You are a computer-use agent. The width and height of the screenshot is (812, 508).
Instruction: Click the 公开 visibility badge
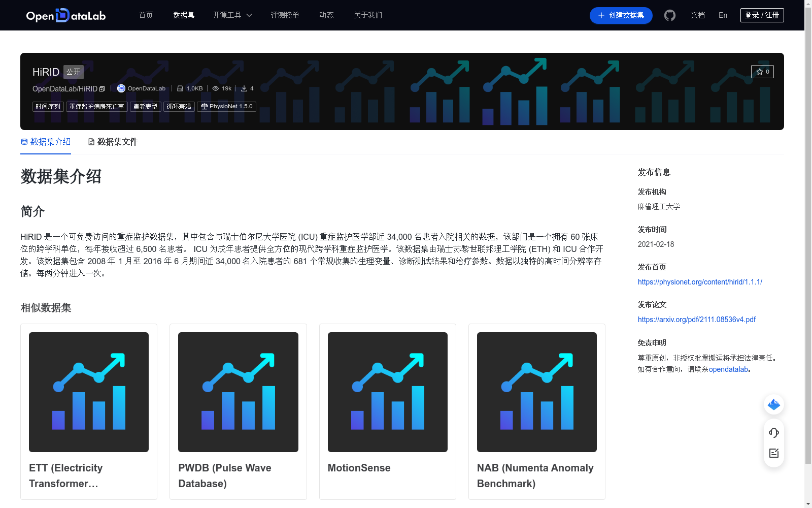(x=74, y=72)
